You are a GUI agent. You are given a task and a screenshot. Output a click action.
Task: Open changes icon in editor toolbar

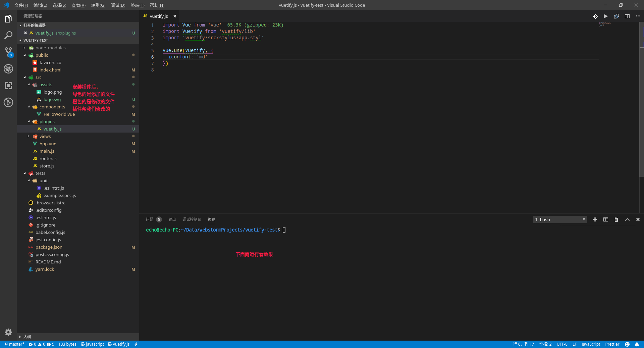pos(616,16)
